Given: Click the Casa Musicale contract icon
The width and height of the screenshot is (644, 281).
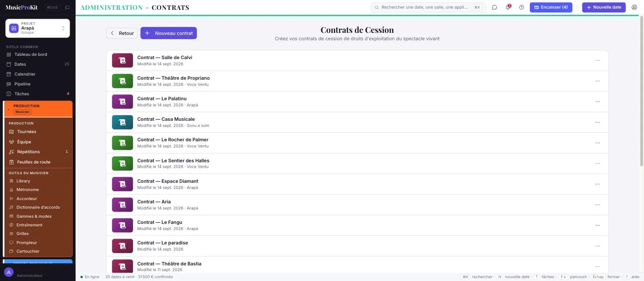Looking at the screenshot, I should pyautogui.click(x=122, y=122).
